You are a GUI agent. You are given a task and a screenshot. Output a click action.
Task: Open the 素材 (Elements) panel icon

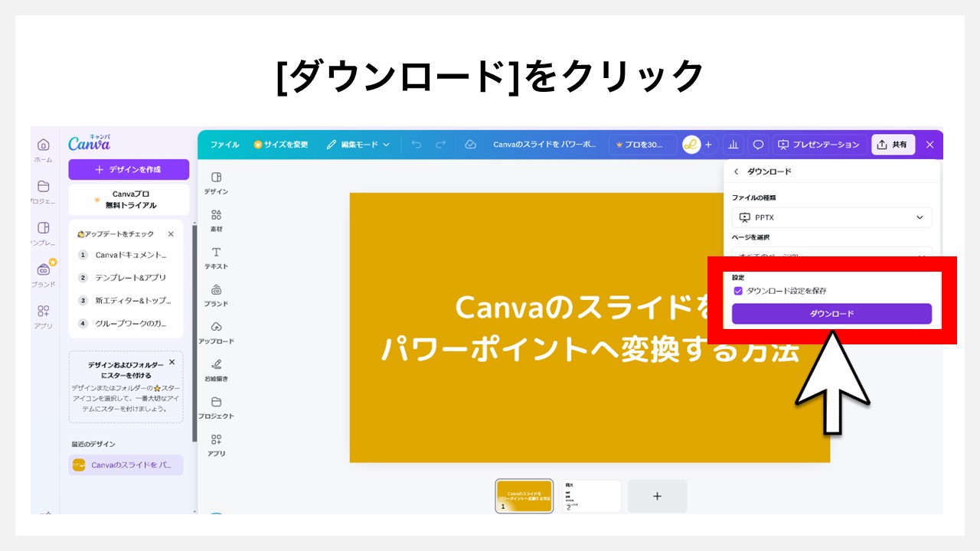pyautogui.click(x=215, y=218)
